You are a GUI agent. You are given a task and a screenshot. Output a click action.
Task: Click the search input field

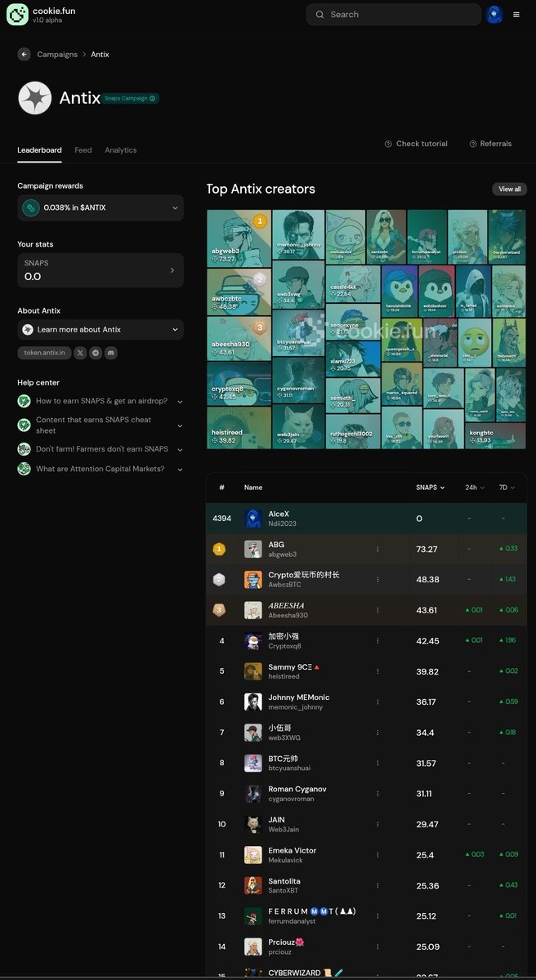[393, 15]
